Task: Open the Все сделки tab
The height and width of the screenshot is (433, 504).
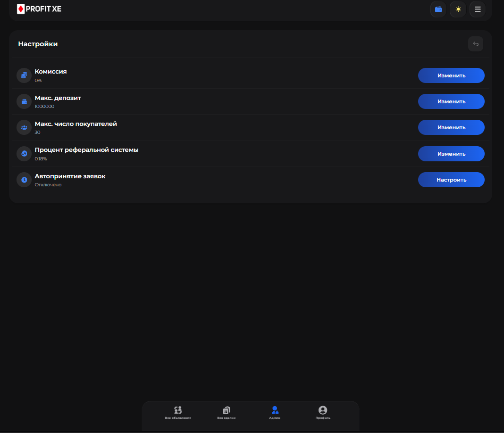Action: tap(227, 413)
